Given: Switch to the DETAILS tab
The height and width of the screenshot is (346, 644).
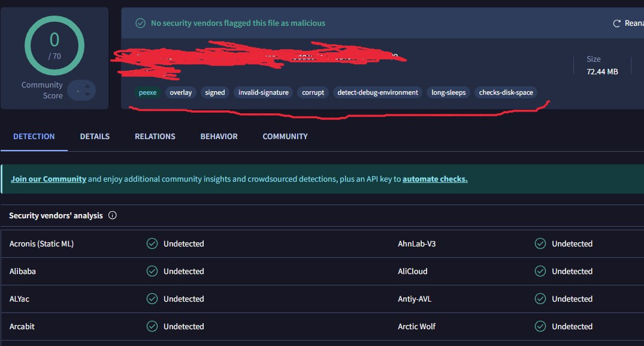Looking at the screenshot, I should (95, 137).
